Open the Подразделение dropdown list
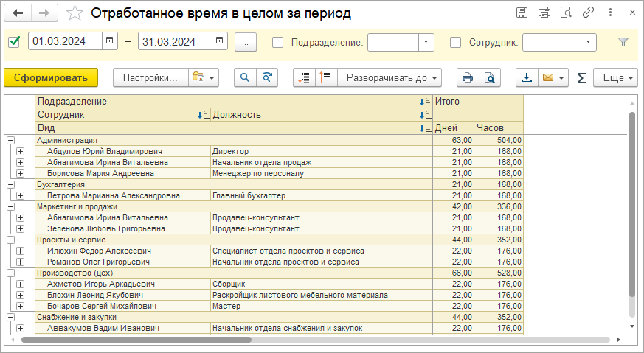 426,42
